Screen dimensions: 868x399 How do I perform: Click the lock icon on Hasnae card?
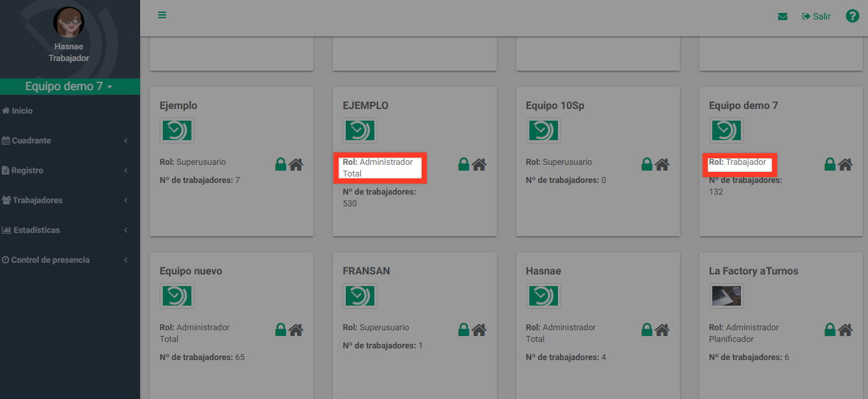click(x=647, y=330)
